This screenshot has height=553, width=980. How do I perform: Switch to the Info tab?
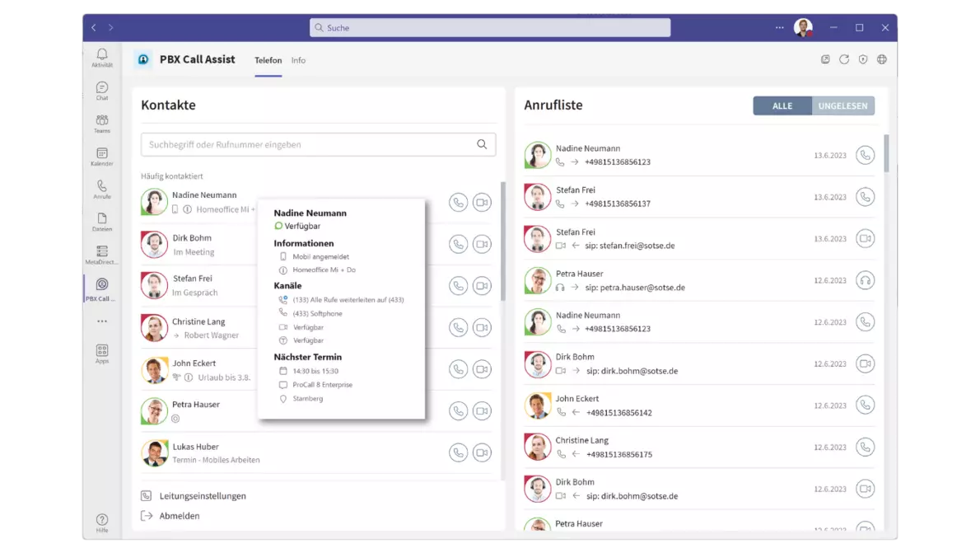pos(298,61)
